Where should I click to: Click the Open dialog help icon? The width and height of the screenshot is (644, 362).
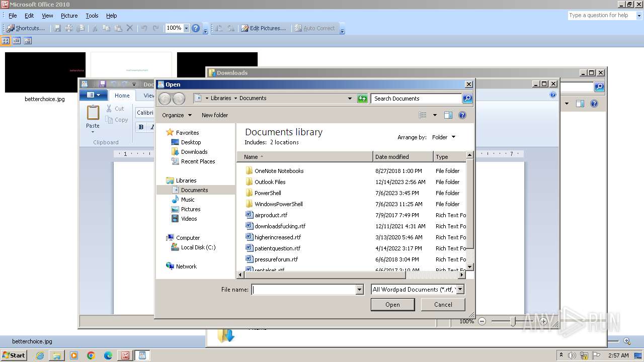pos(462,115)
